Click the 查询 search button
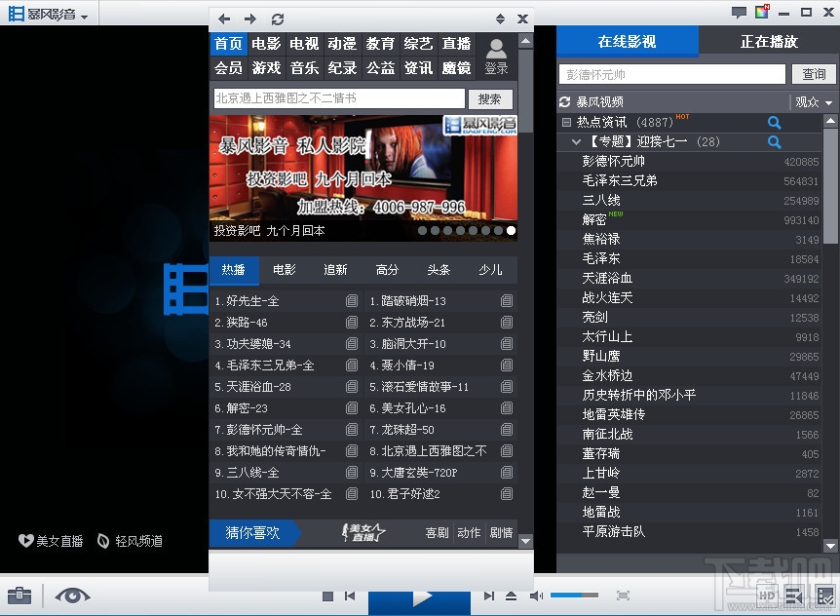The image size is (840, 616). 815,73
